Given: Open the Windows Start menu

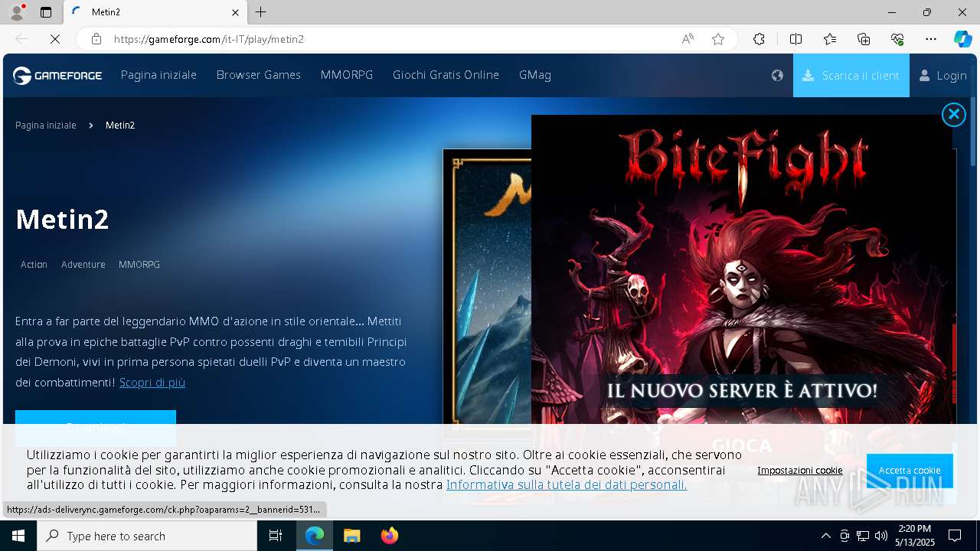Looking at the screenshot, I should (x=18, y=536).
